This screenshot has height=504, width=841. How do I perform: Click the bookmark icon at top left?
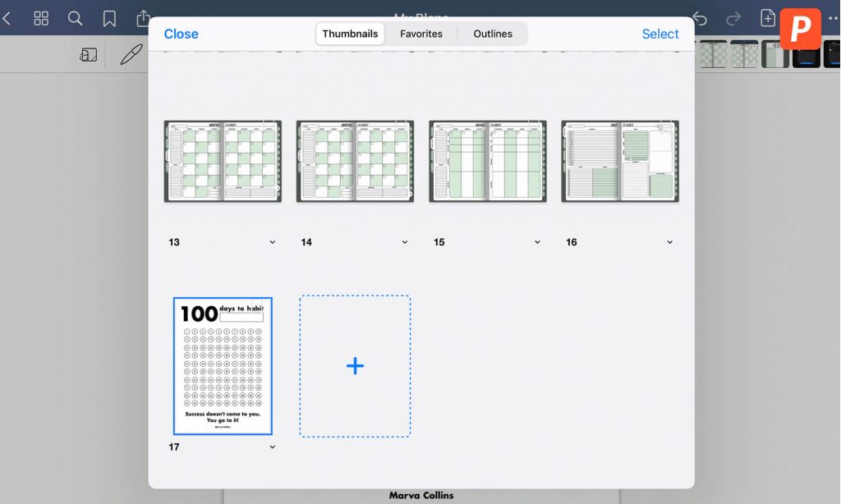(x=109, y=17)
